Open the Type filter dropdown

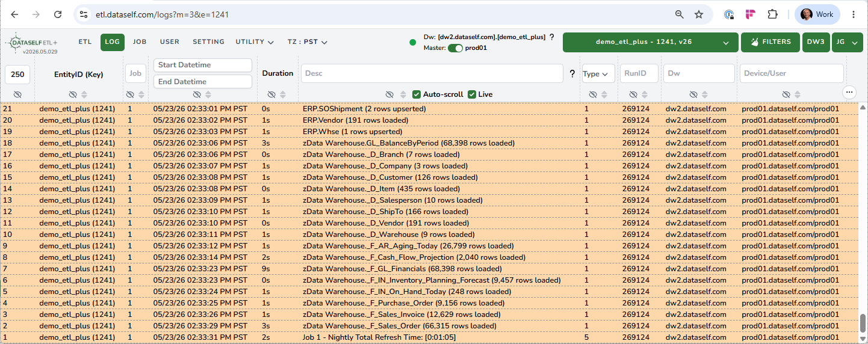click(x=598, y=73)
